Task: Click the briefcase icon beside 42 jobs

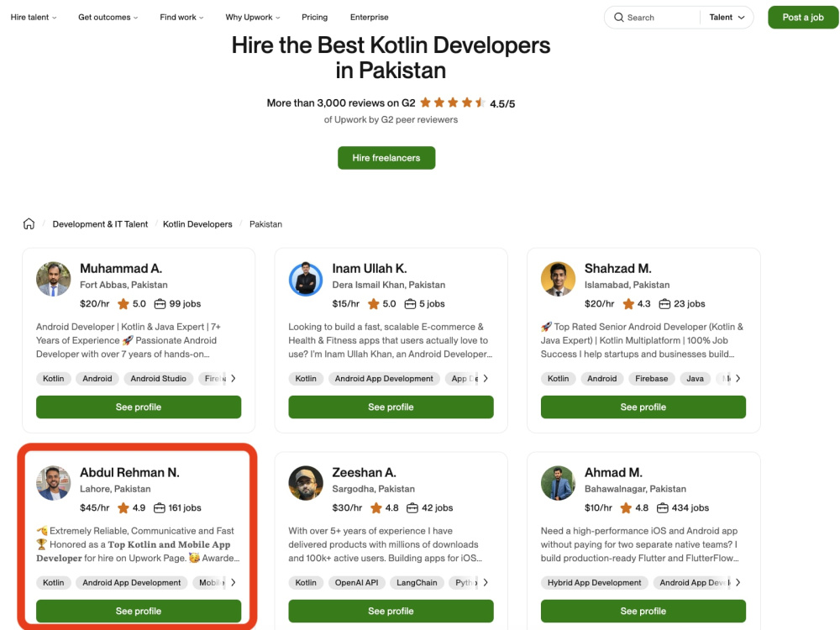Action: (412, 508)
